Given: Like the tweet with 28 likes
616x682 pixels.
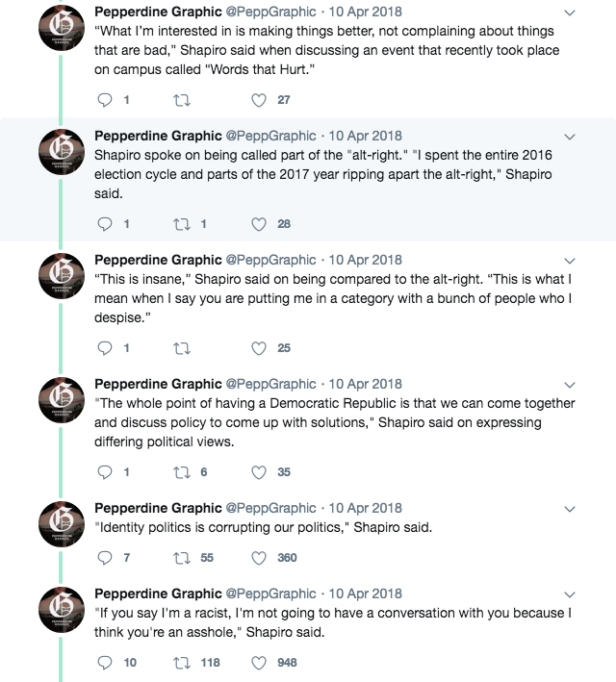Looking at the screenshot, I should click(x=259, y=224).
